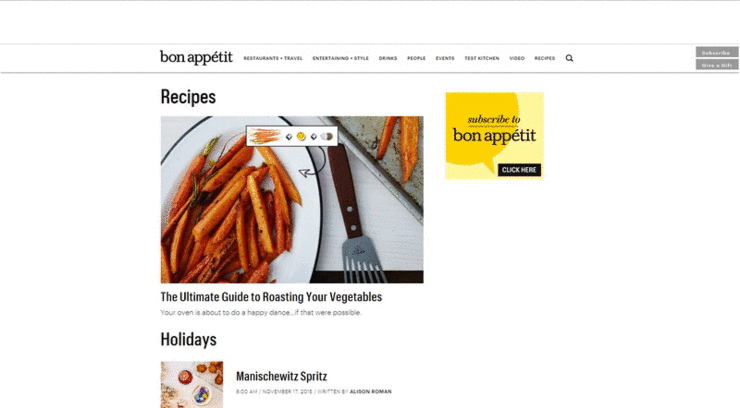This screenshot has height=408, width=740.
Task: Select the yellow circle in the image toolbar
Action: coord(301,136)
